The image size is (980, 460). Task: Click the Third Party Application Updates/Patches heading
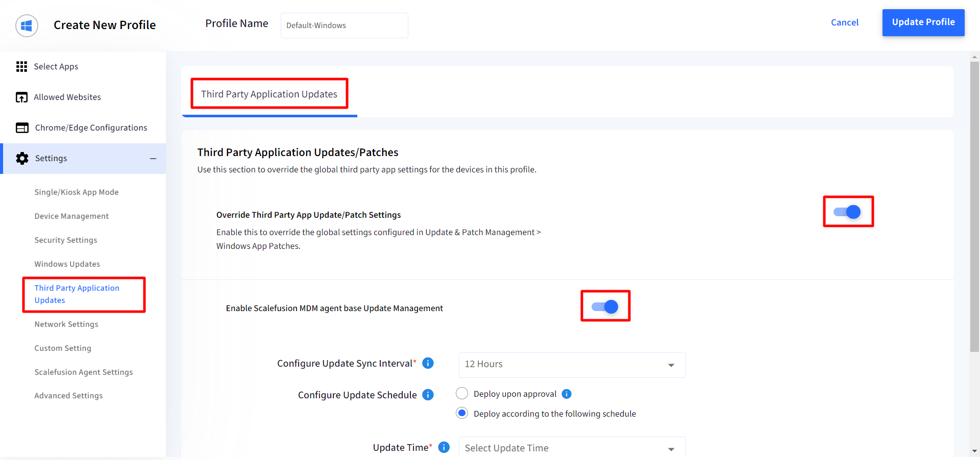[298, 152]
